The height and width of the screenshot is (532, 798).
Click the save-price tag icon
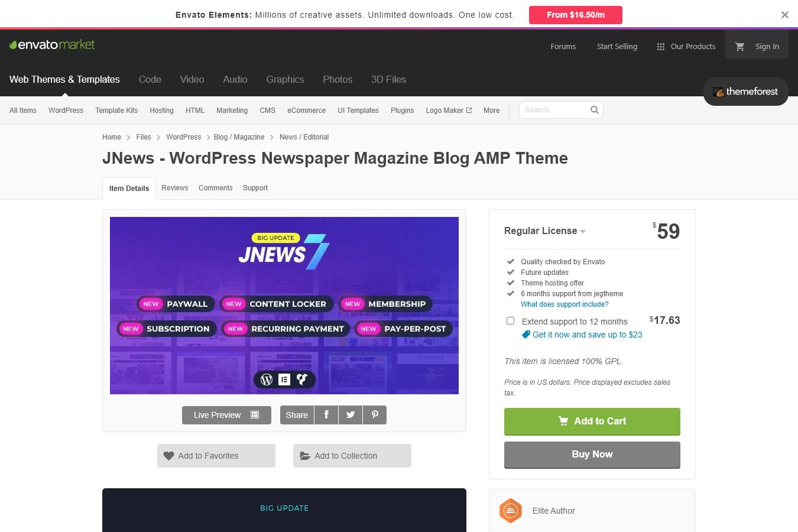[x=525, y=335]
